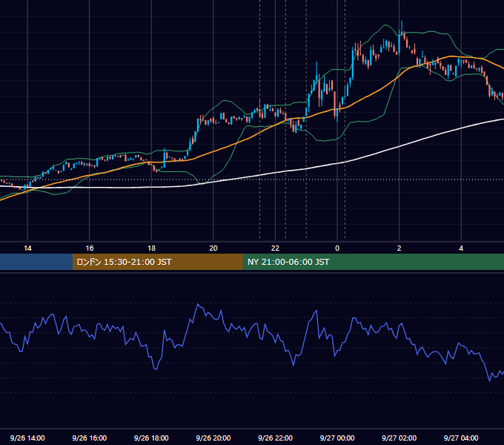The height and width of the screenshot is (445, 504).
Task: Click the 4 hour axis label
Action: [x=461, y=248]
